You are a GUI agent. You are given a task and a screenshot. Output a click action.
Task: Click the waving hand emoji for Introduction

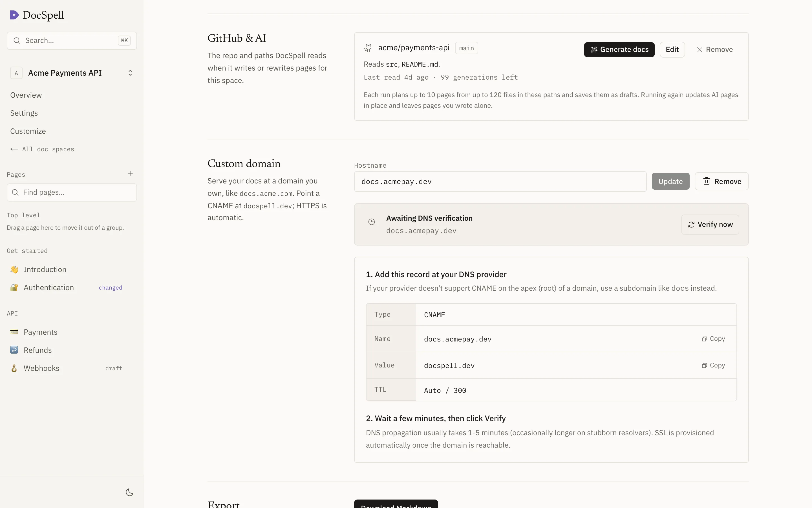[x=14, y=270]
